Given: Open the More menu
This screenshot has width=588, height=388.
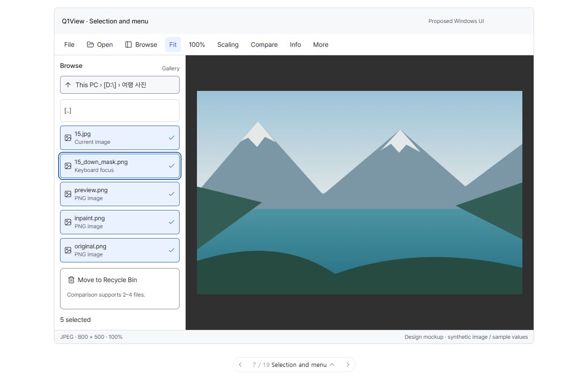Looking at the screenshot, I should coord(321,45).
